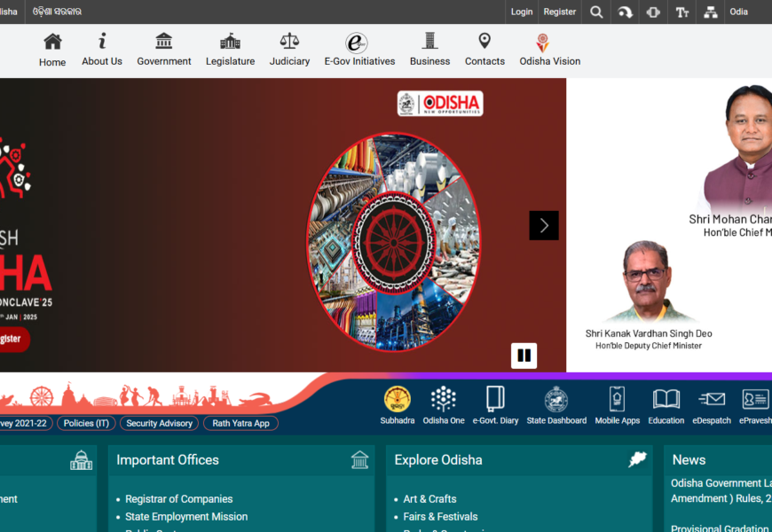Click Important Offices building icon
The height and width of the screenshot is (532, 772).
pyautogui.click(x=360, y=460)
